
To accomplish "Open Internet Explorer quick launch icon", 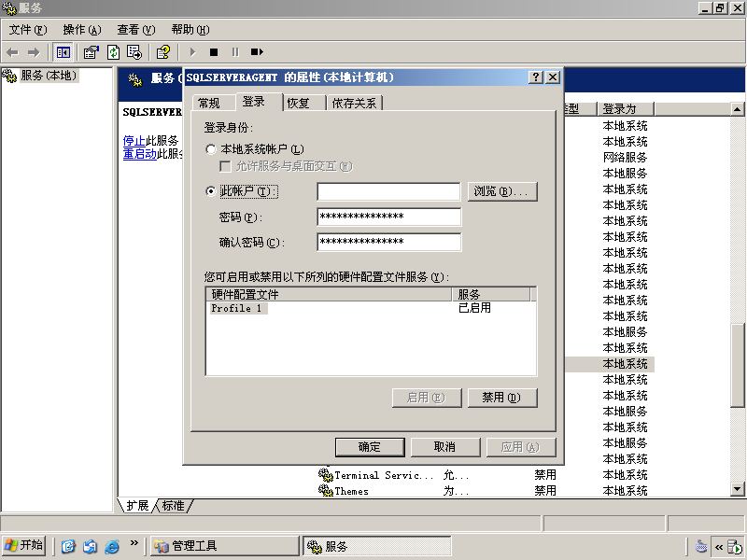I will click(112, 546).
